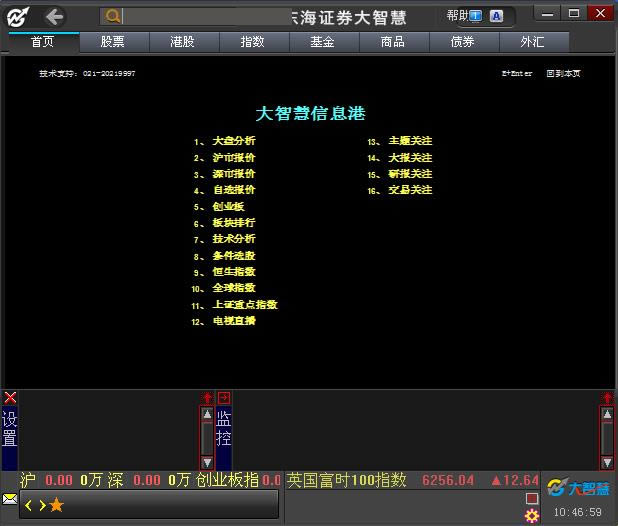Click the magnifier search icon

(x=112, y=17)
